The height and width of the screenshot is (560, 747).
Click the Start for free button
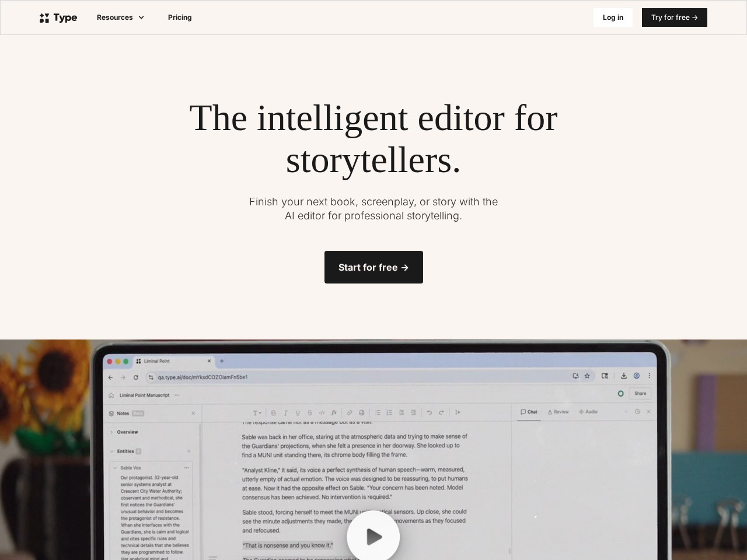click(x=373, y=267)
